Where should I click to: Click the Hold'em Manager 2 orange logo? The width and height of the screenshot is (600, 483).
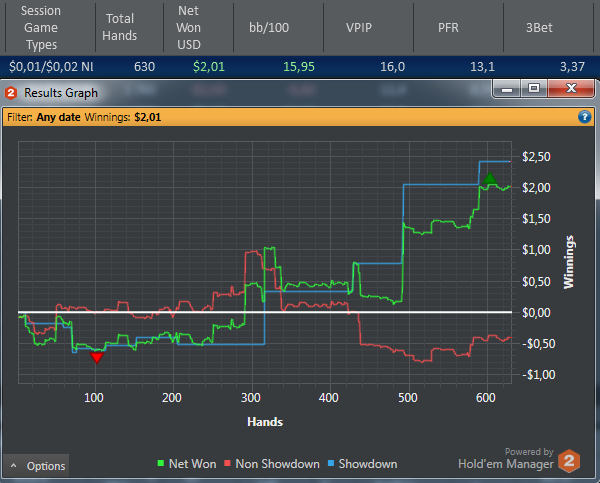(x=569, y=460)
